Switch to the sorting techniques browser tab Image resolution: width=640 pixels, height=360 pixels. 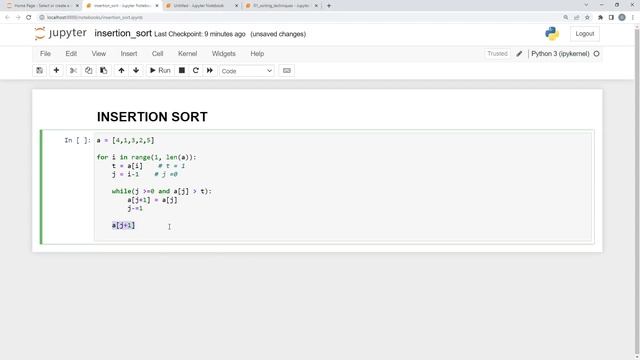(281, 6)
